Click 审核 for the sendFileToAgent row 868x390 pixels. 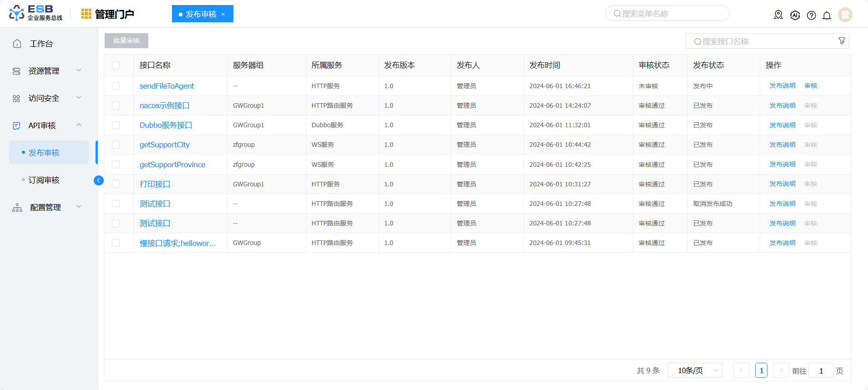coord(811,86)
